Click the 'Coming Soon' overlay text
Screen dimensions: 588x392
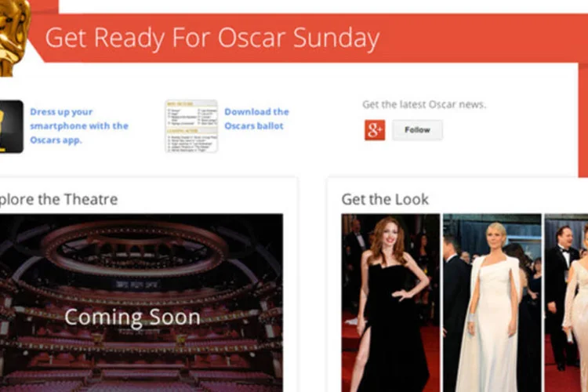coord(132,318)
